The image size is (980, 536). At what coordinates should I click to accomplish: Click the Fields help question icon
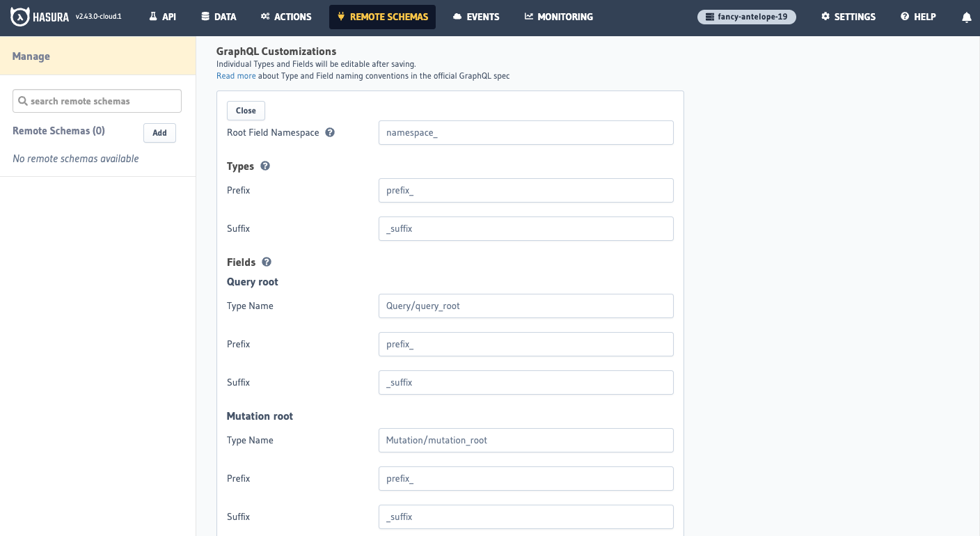point(267,262)
